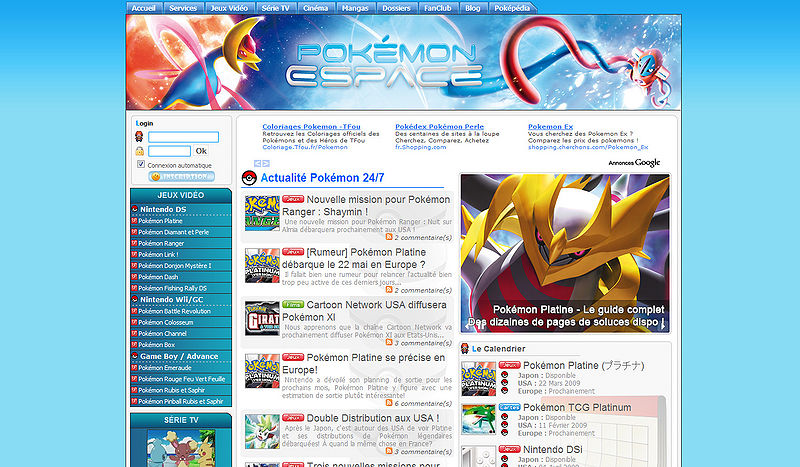The height and width of the screenshot is (467, 800).
Task: Open the Coloriages Pokemon - TFou ad link
Action: pyautogui.click(x=311, y=127)
